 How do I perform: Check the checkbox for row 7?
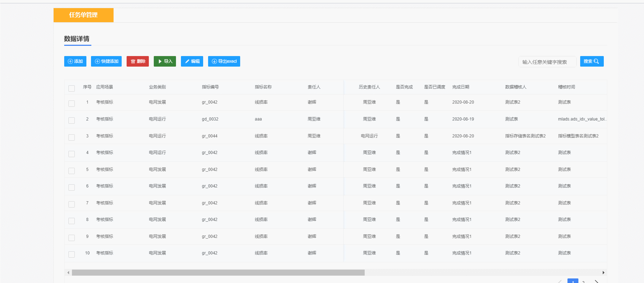[72, 204]
